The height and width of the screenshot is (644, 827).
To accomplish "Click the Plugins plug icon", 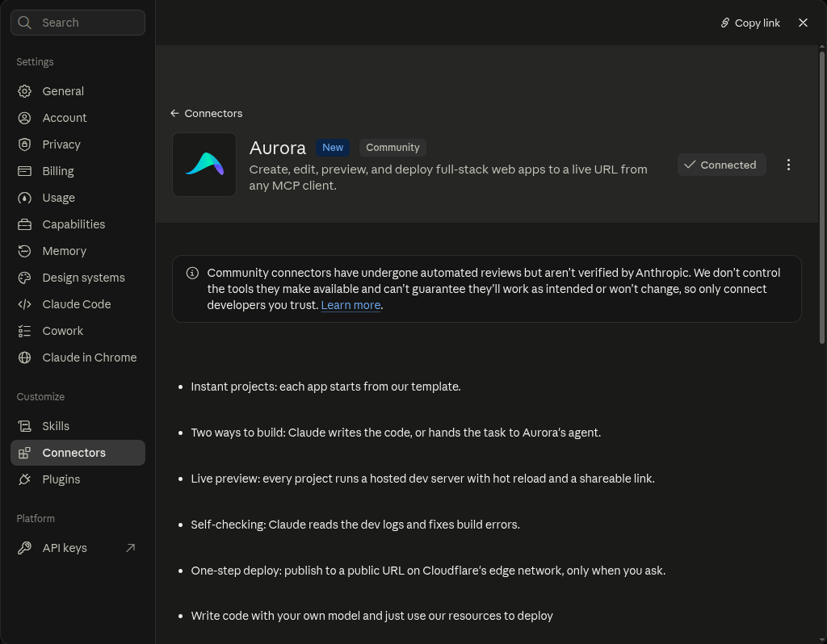I will 24,479.
